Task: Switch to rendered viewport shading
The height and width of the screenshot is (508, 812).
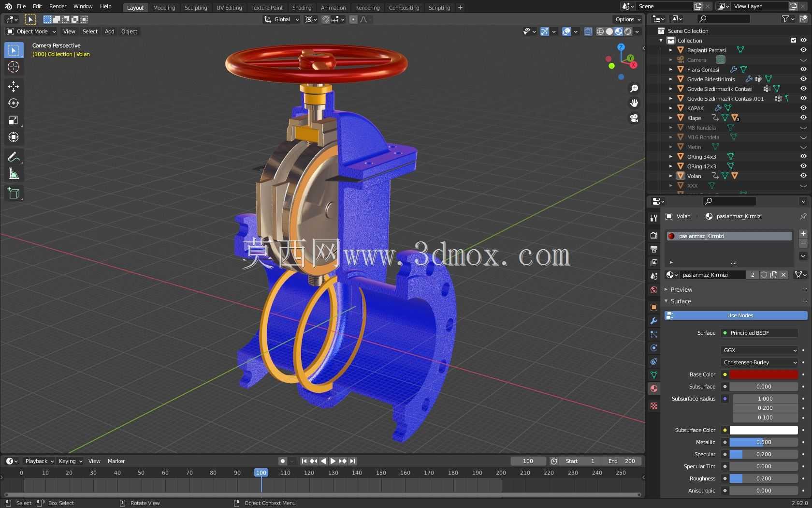Action: pyautogui.click(x=628, y=31)
